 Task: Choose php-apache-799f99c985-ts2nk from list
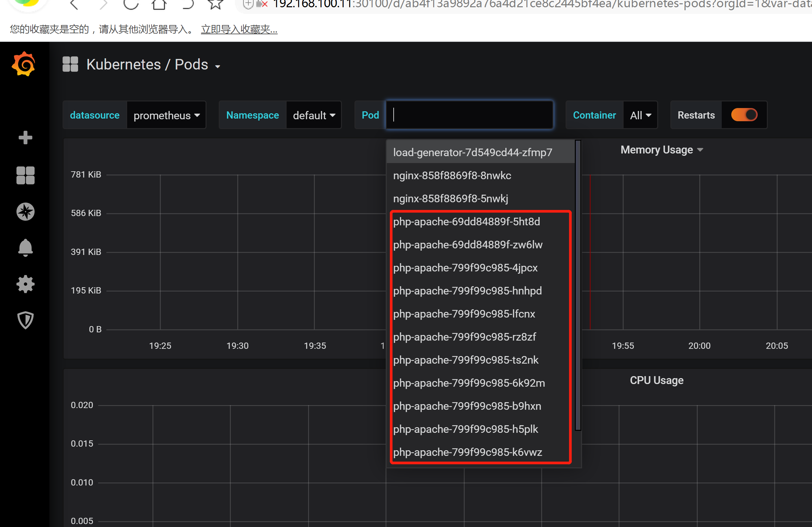point(480,360)
